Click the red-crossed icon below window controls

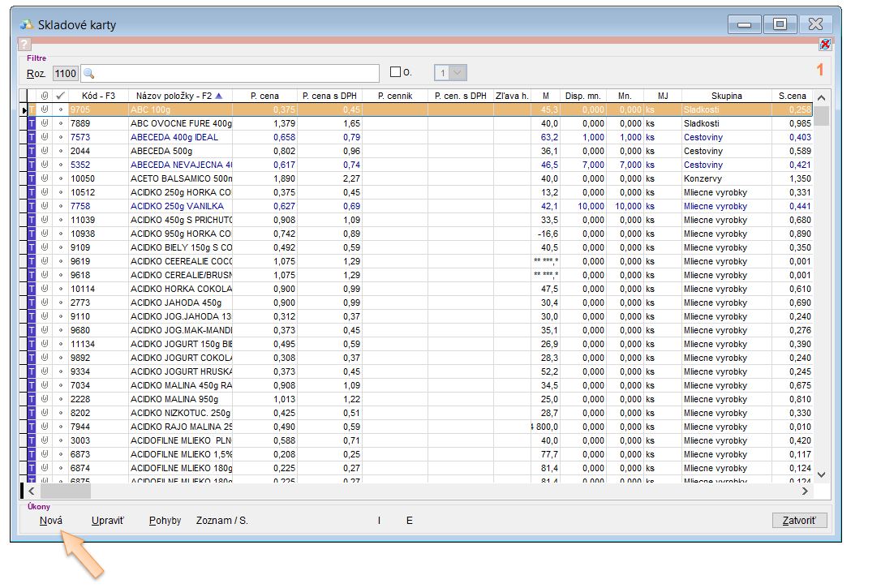click(824, 45)
